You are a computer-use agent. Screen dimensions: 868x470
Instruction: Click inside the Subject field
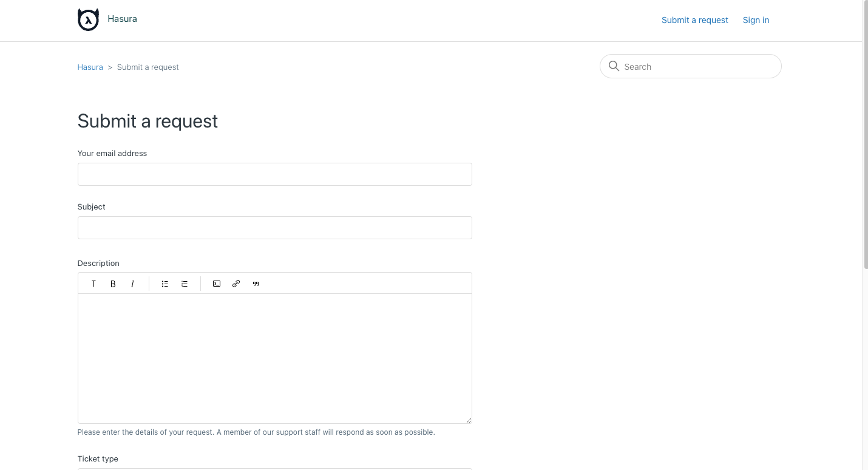pyautogui.click(x=274, y=228)
